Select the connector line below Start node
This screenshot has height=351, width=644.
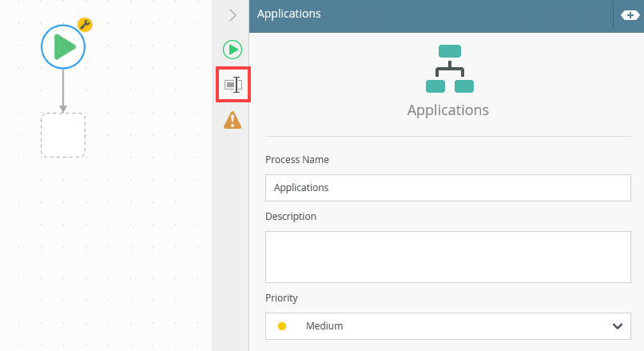point(63,90)
